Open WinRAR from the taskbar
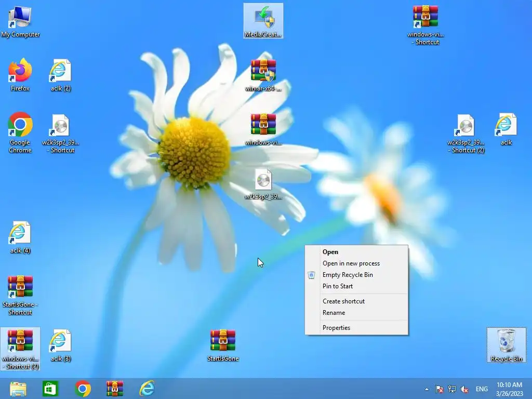This screenshot has height=399, width=532. [115, 389]
